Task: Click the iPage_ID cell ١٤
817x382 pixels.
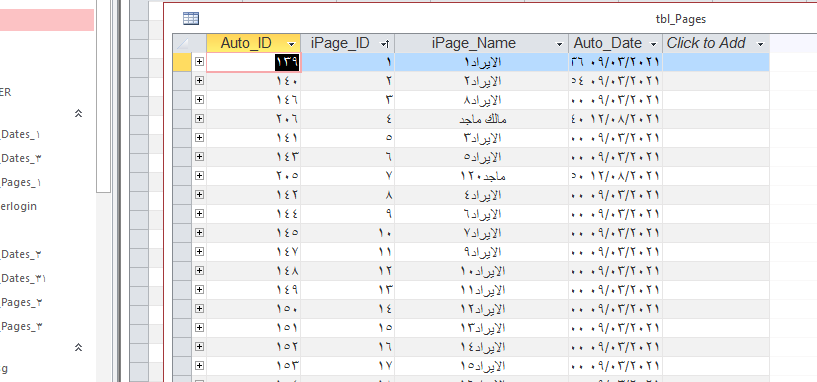Action: [348, 309]
